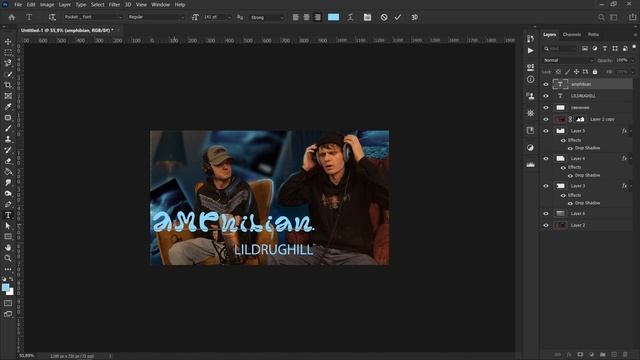Select the Zoom tool
Screen dimensions: 640x360
coord(8,258)
